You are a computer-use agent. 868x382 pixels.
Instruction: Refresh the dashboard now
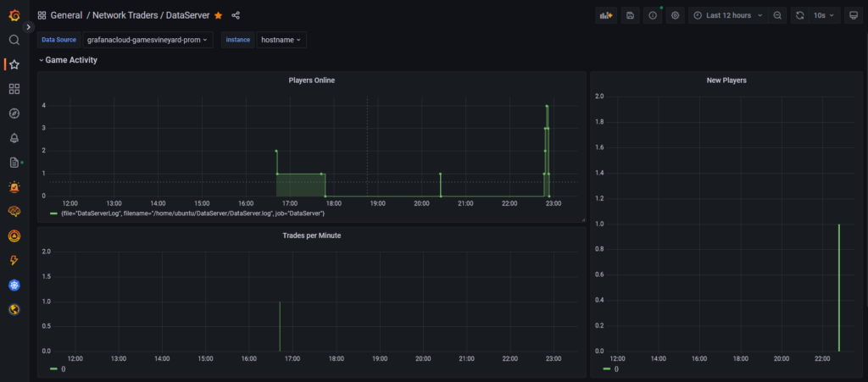(x=800, y=15)
